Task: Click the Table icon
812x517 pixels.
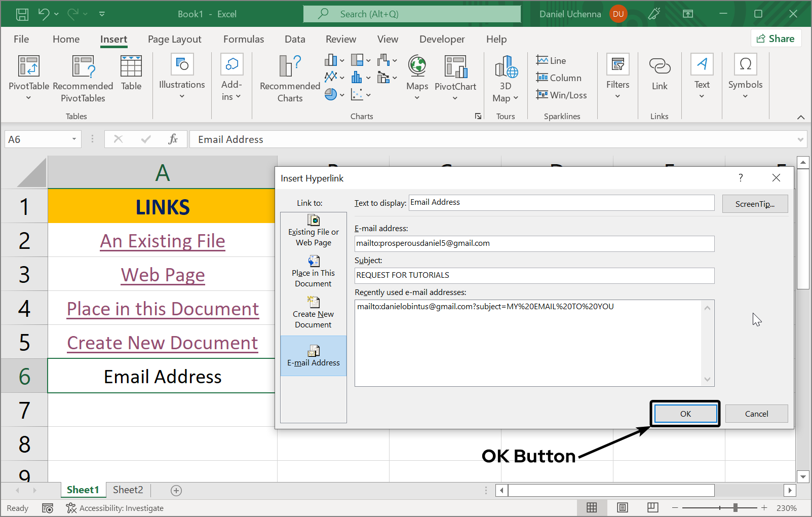Action: click(131, 66)
